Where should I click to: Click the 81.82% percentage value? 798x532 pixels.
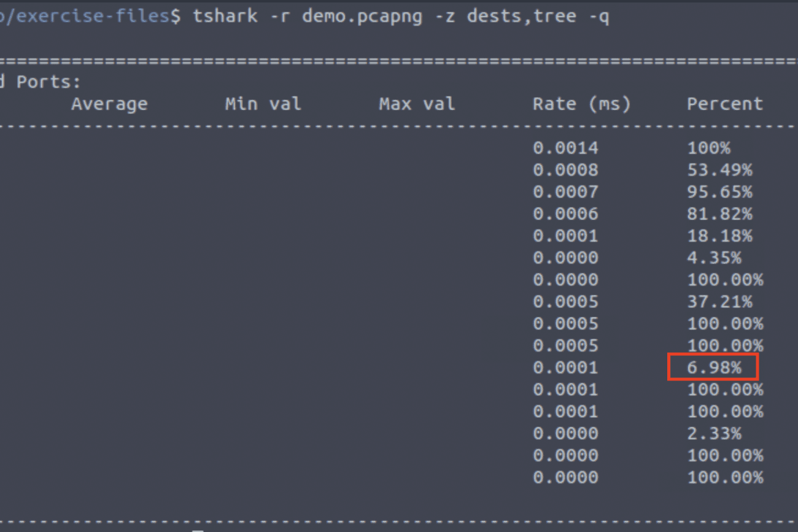click(719, 214)
